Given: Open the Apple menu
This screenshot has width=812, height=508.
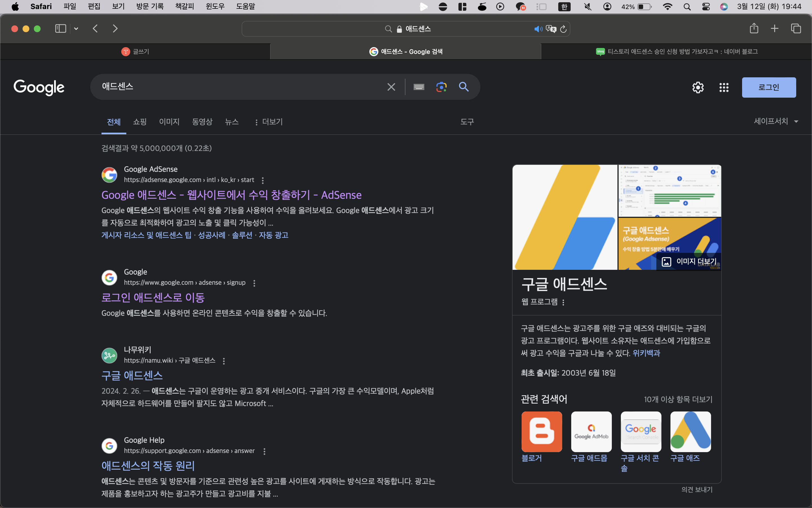Looking at the screenshot, I should [x=15, y=6].
